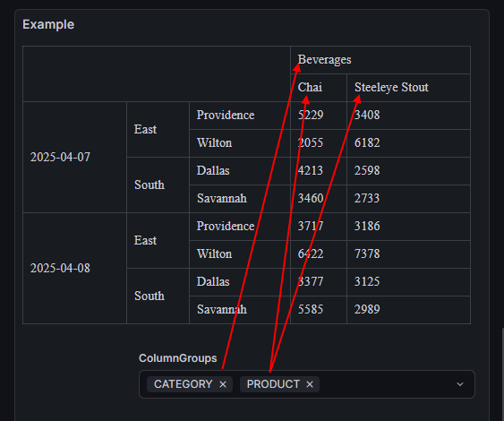The height and width of the screenshot is (421, 504).
Task: Click the 2025-04-07 date row header
Action: 74,158
